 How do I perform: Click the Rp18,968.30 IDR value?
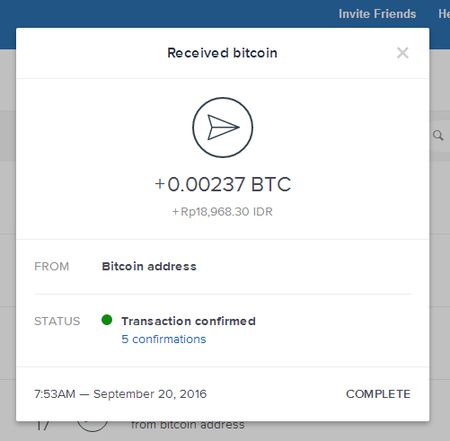[x=222, y=212]
